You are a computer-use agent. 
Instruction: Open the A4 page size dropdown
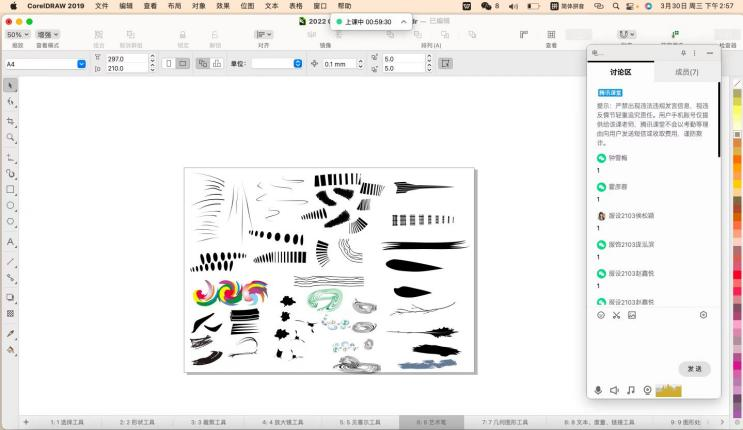tap(81, 64)
